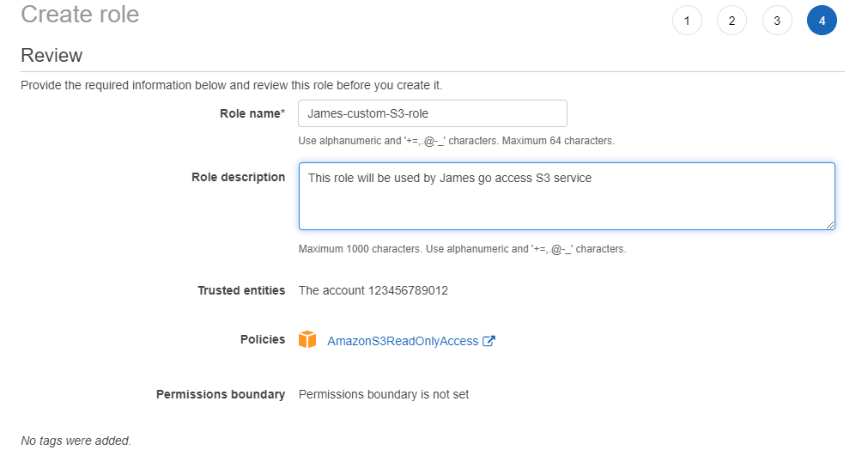The height and width of the screenshot is (456, 868).
Task: Select the step 3 indicator
Action: click(777, 21)
